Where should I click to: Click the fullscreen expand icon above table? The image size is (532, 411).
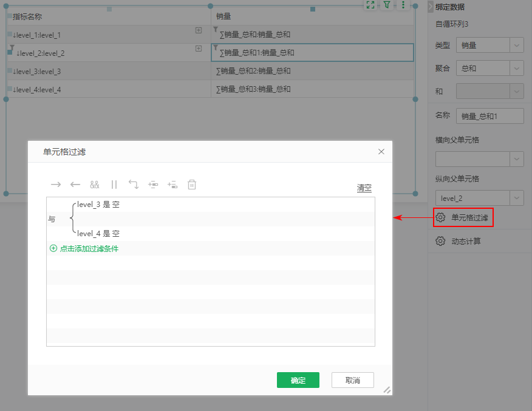(x=370, y=5)
